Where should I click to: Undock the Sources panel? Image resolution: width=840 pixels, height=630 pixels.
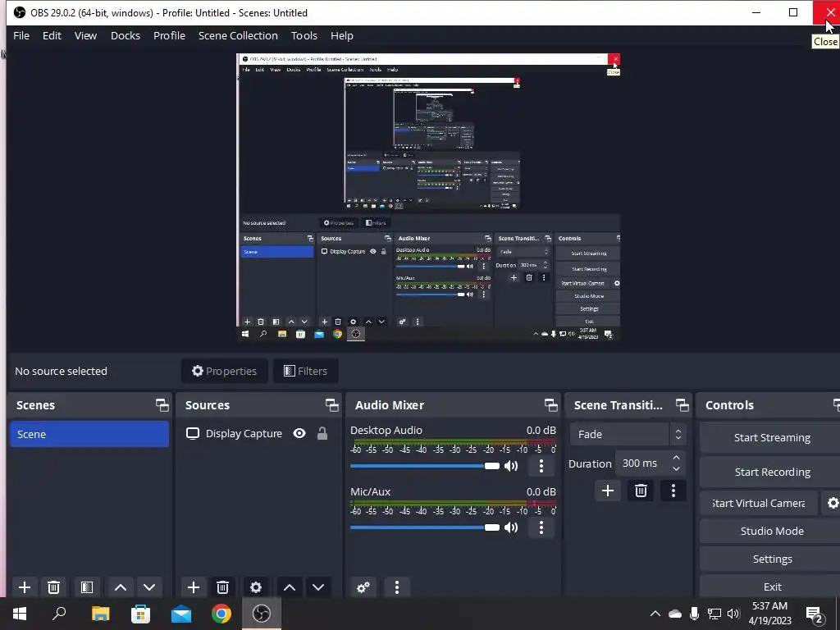point(331,405)
